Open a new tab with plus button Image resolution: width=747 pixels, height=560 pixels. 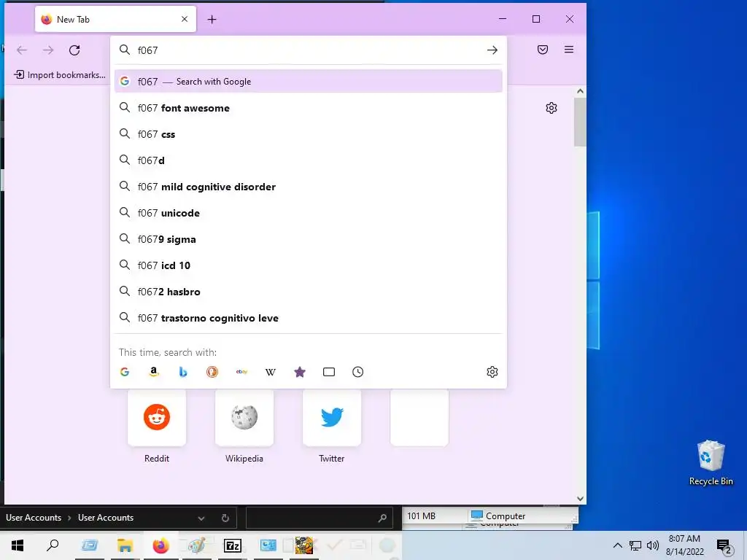point(212,20)
